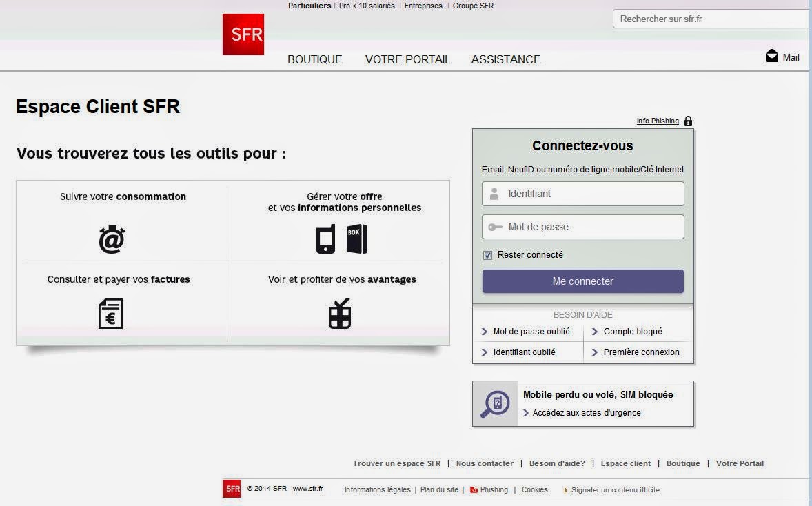Screen dimensions: 812x506
Task: Select the Pro < 10 salariés tab
Action: [367, 6]
